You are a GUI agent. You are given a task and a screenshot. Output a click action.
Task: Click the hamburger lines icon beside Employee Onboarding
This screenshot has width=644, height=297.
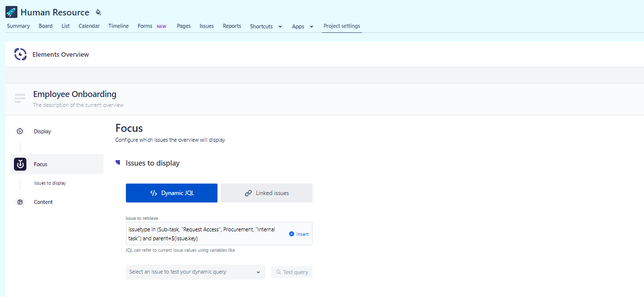(20, 98)
